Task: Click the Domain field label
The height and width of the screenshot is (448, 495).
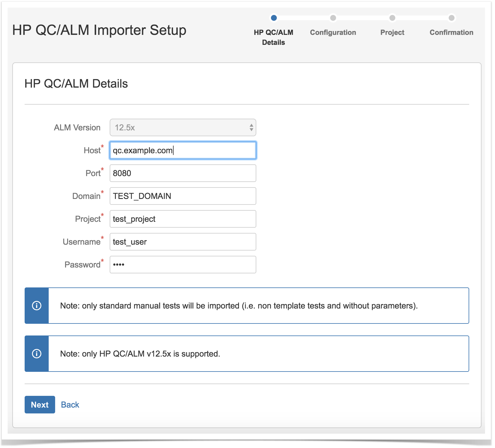Action: [x=86, y=196]
